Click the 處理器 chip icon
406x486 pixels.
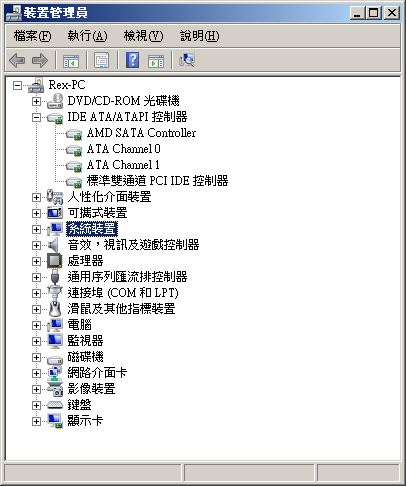point(55,261)
